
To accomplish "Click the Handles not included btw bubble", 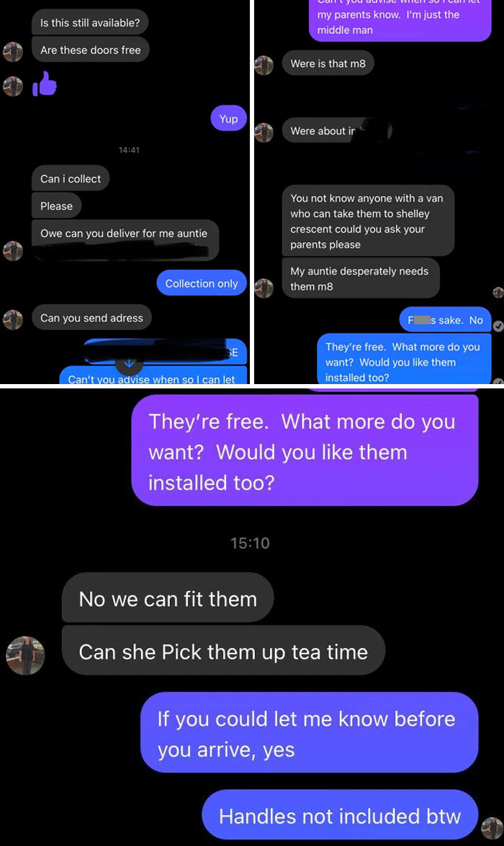I will coord(340,816).
